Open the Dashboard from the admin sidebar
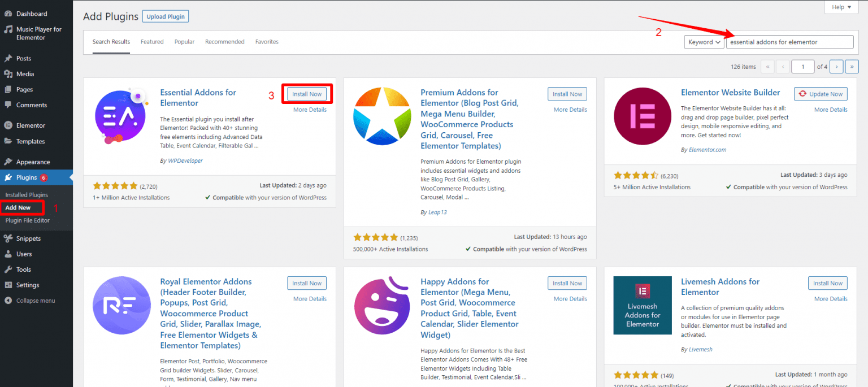This screenshot has height=387, width=868. pos(8,13)
